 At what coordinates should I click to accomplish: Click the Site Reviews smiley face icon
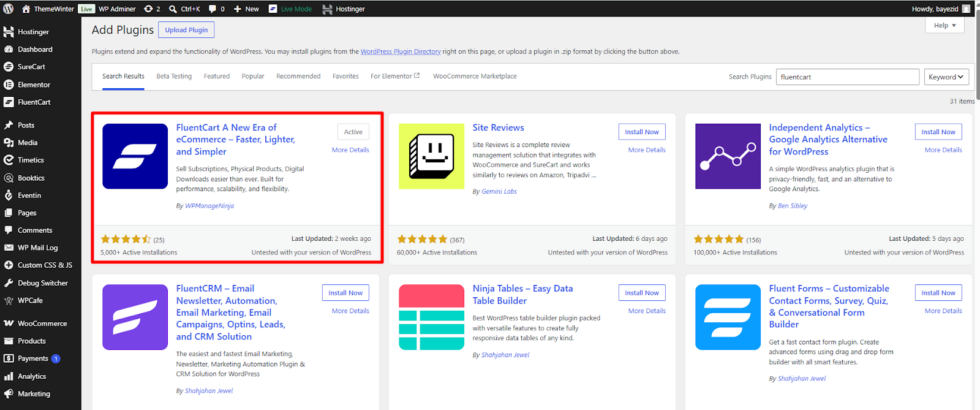pyautogui.click(x=431, y=156)
